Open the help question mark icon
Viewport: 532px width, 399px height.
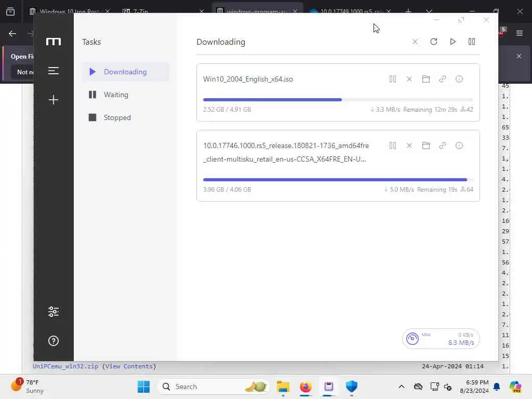[x=54, y=341]
